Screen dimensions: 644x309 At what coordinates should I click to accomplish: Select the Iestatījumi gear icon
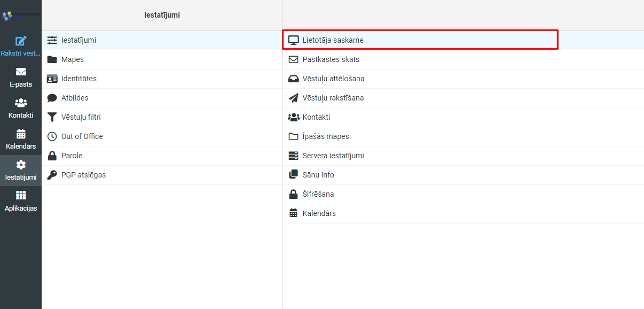[21, 165]
